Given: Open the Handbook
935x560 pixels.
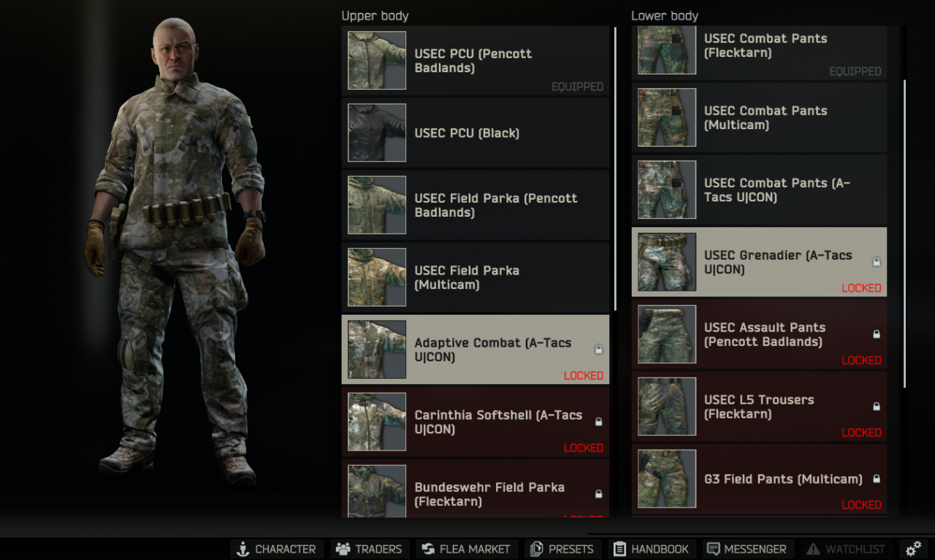Looking at the screenshot, I should 652,549.
